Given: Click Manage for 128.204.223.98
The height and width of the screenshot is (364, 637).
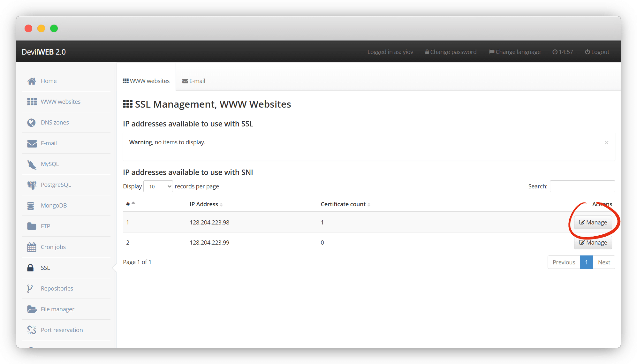Looking at the screenshot, I should 593,223.
